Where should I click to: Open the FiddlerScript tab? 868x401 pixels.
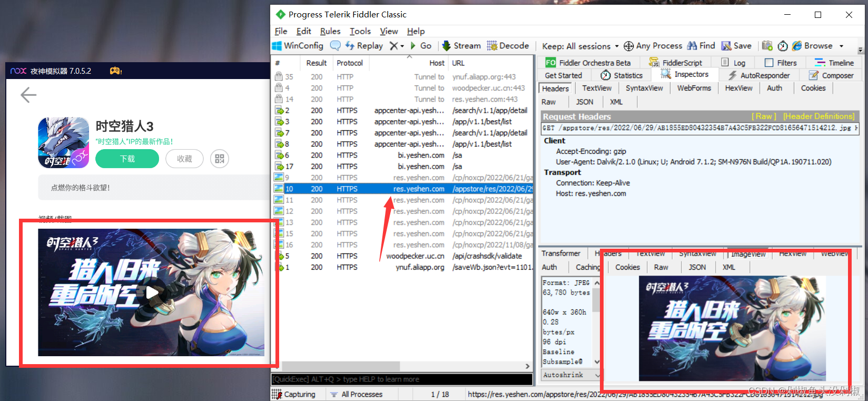676,63
